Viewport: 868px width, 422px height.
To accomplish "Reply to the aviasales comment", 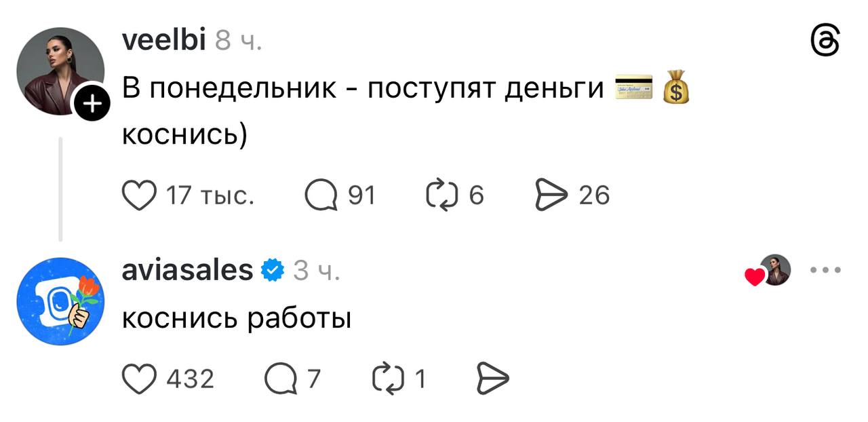I will [x=279, y=379].
